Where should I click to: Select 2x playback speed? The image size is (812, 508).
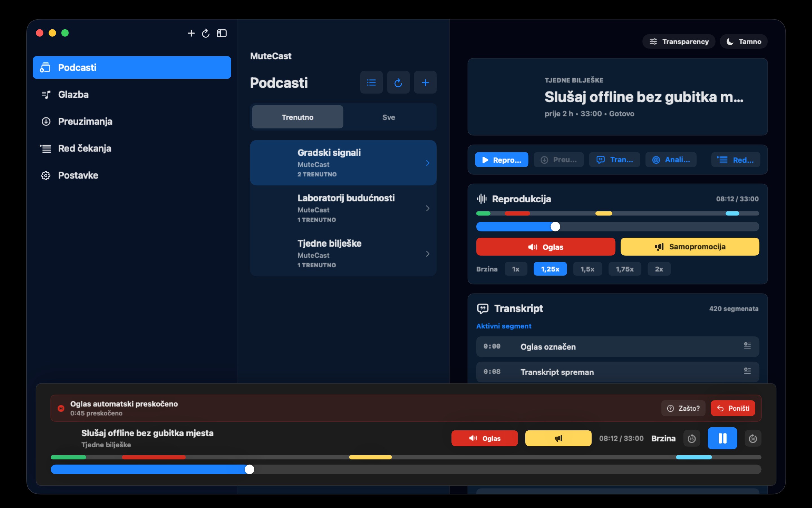point(659,269)
